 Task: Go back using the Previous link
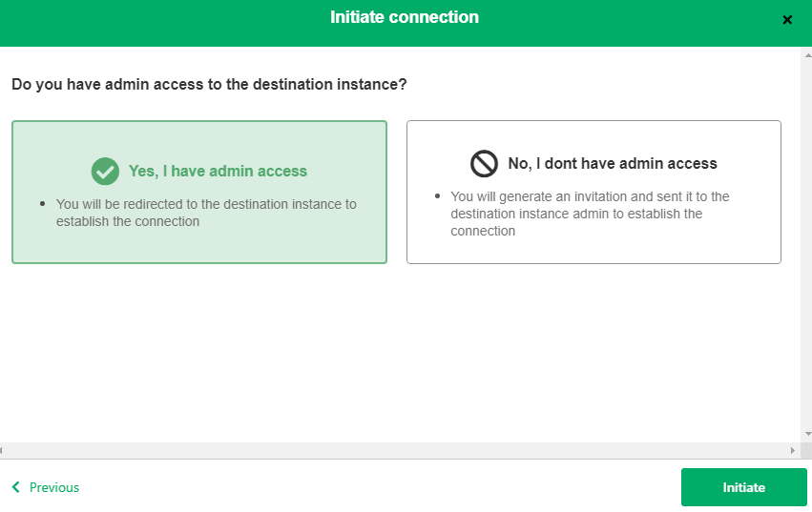(46, 487)
